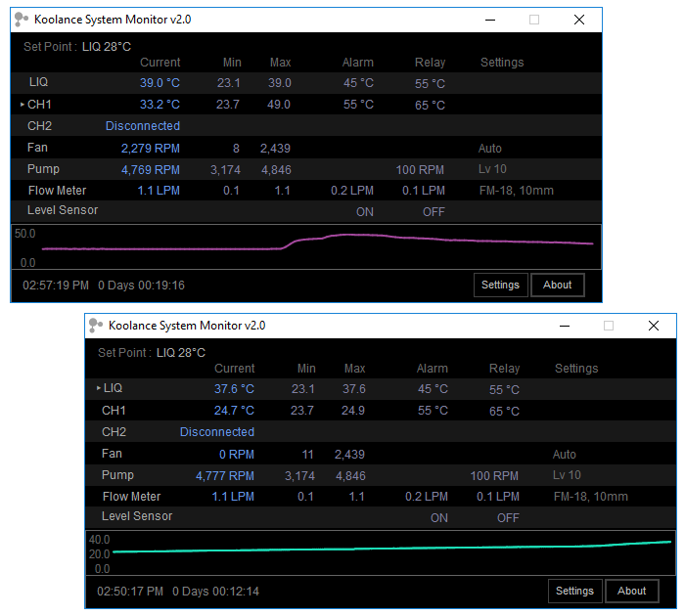
Task: Toggle Level Sensor ON alarm in purple-graph window
Action: (364, 211)
